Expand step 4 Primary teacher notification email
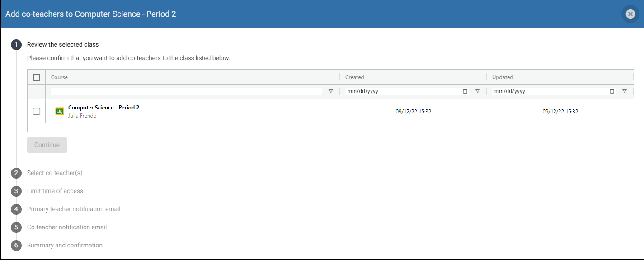 (x=74, y=209)
